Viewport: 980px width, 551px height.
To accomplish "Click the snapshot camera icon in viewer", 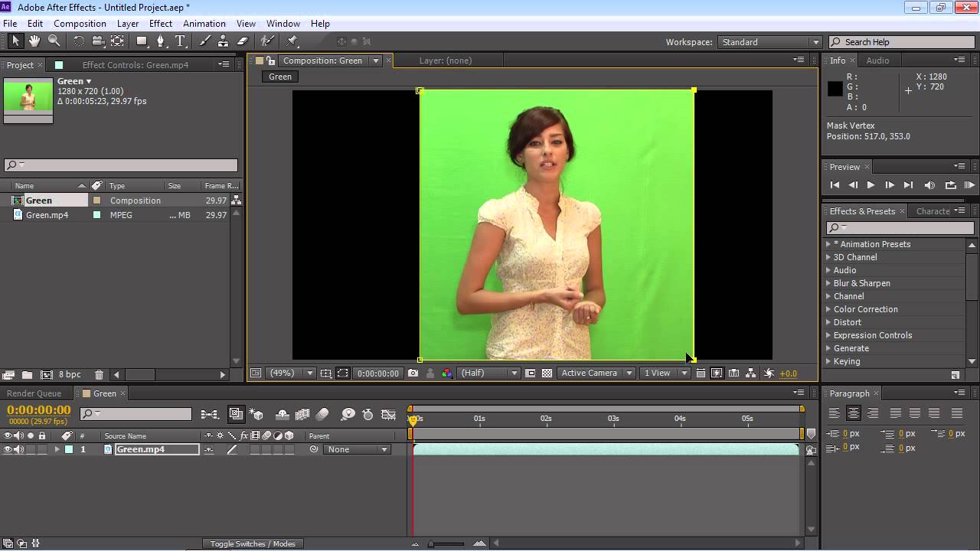I will pos(413,373).
